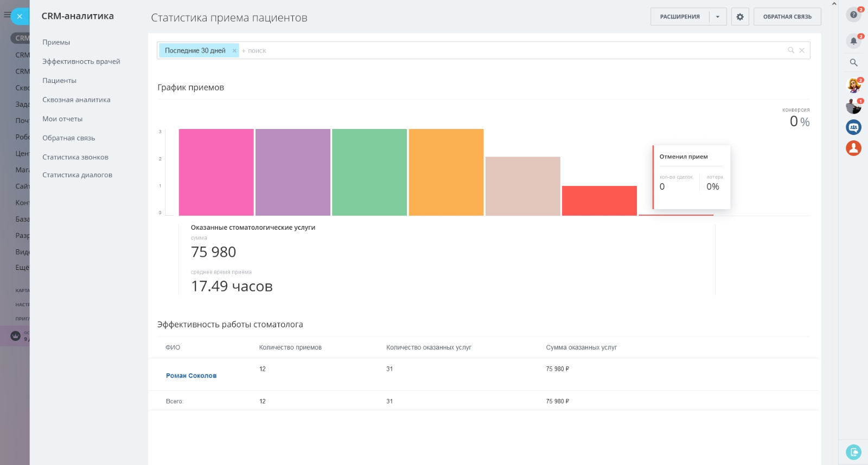The image size is (868, 465).
Task: Open Эффективность врачей menu item
Action: (x=81, y=62)
